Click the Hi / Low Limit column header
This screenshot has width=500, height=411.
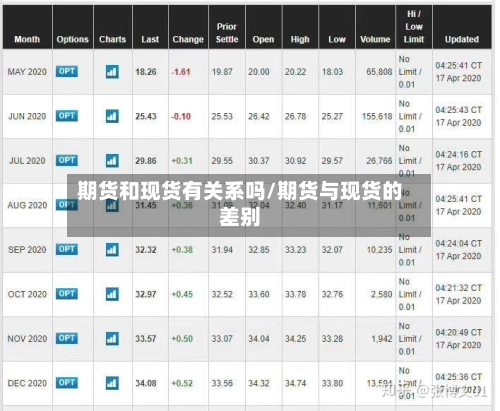pos(414,27)
